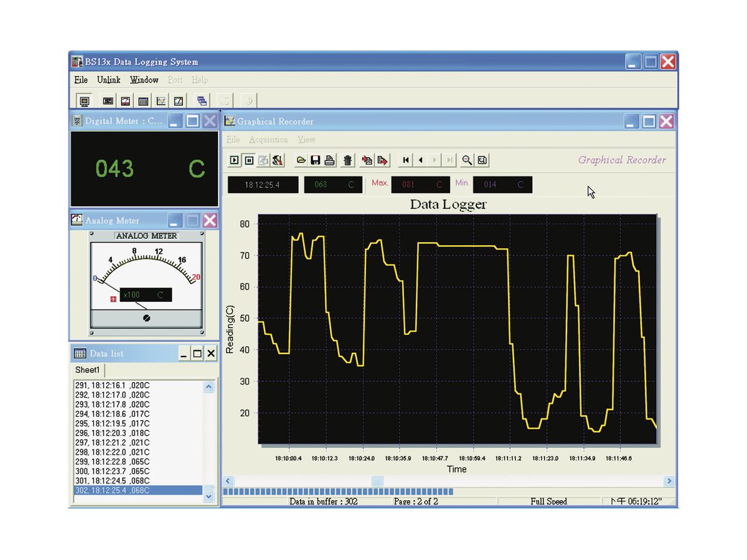The image size is (747, 560).
Task: Open the Graphical Recorder chart icon
Action: coord(161,101)
